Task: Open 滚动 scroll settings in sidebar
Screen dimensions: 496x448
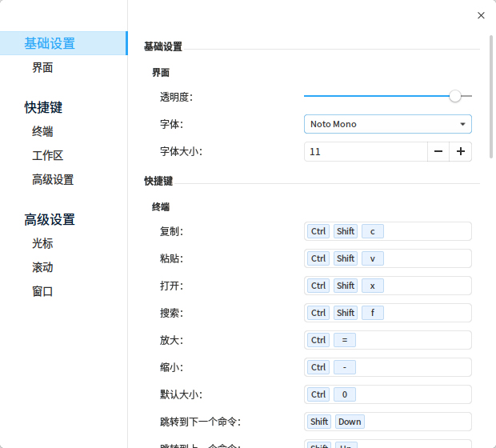Action: (42, 267)
